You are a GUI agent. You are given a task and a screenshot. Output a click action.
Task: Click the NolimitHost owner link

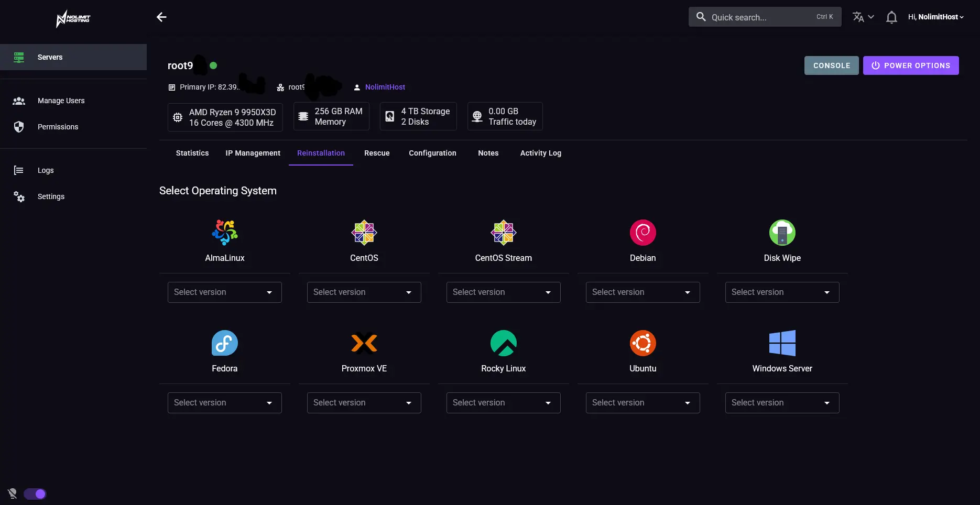pyautogui.click(x=385, y=87)
